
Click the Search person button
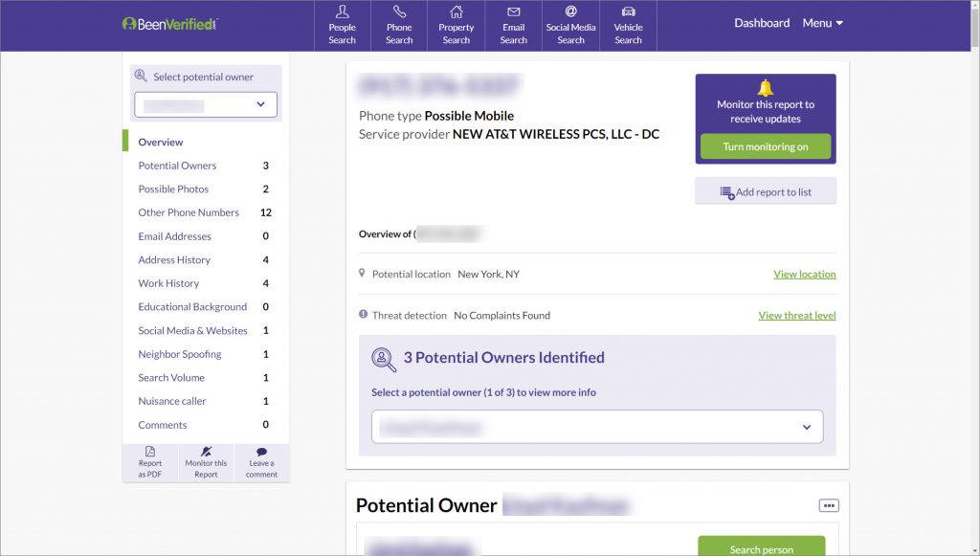click(761, 546)
